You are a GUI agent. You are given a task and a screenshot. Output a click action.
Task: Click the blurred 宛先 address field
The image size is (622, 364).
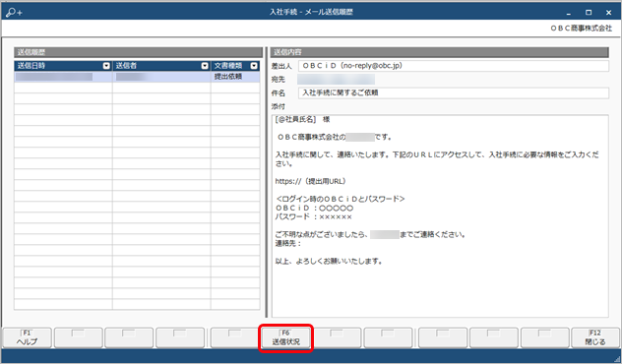tap(336, 80)
